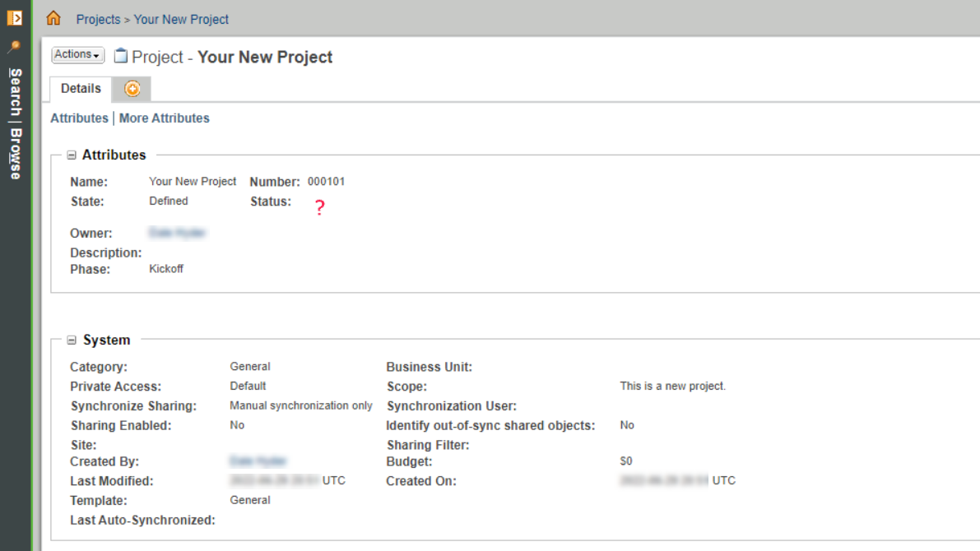This screenshot has width=980, height=551.
Task: Collapse the Attributes section
Action: (73, 155)
